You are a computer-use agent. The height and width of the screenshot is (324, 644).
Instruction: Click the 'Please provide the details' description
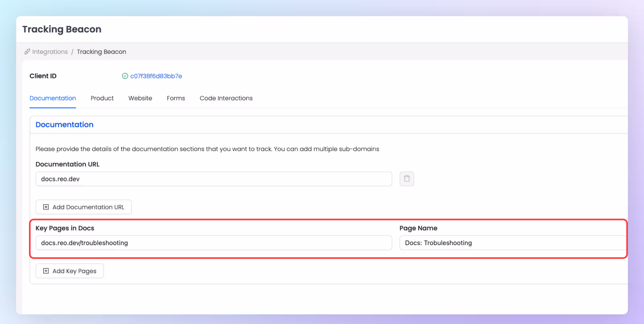pos(207,149)
